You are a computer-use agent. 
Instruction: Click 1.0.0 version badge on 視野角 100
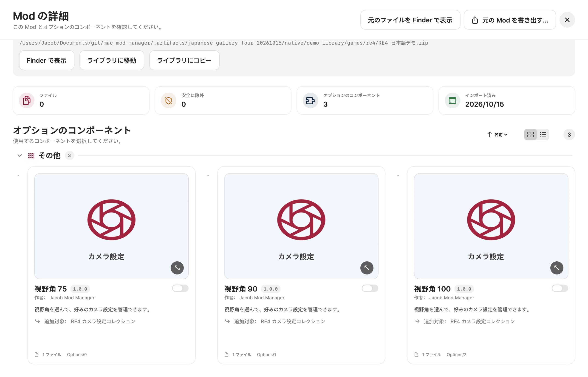point(464,289)
